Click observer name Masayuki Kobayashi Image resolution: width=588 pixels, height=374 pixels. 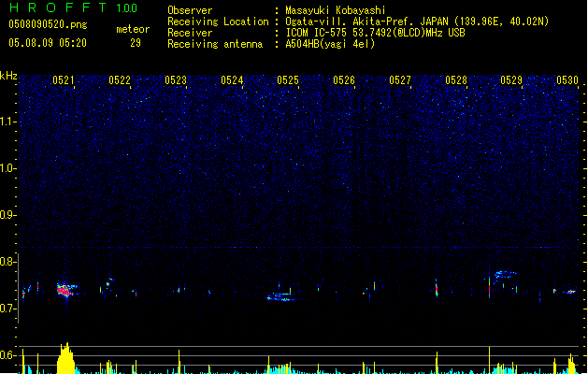[336, 10]
